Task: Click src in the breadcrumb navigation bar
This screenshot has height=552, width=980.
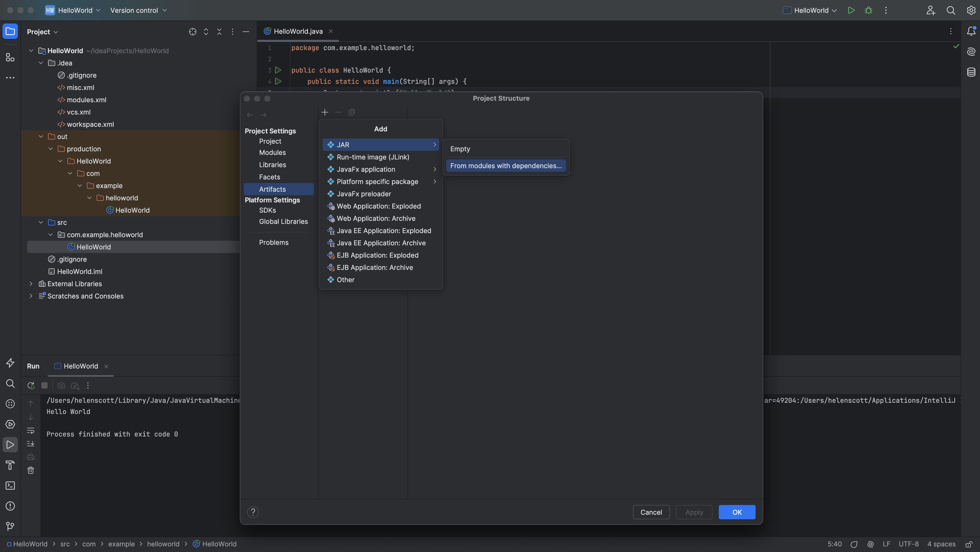Action: (x=65, y=544)
